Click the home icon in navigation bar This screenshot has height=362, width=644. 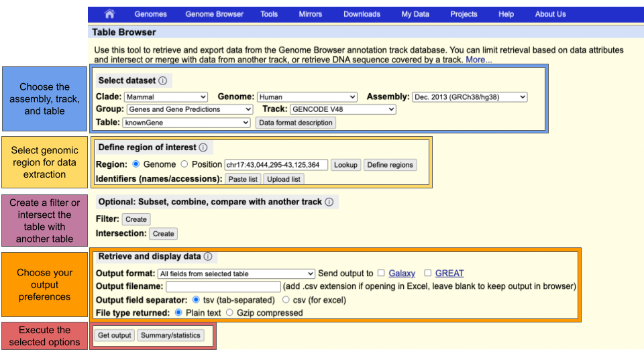110,14
